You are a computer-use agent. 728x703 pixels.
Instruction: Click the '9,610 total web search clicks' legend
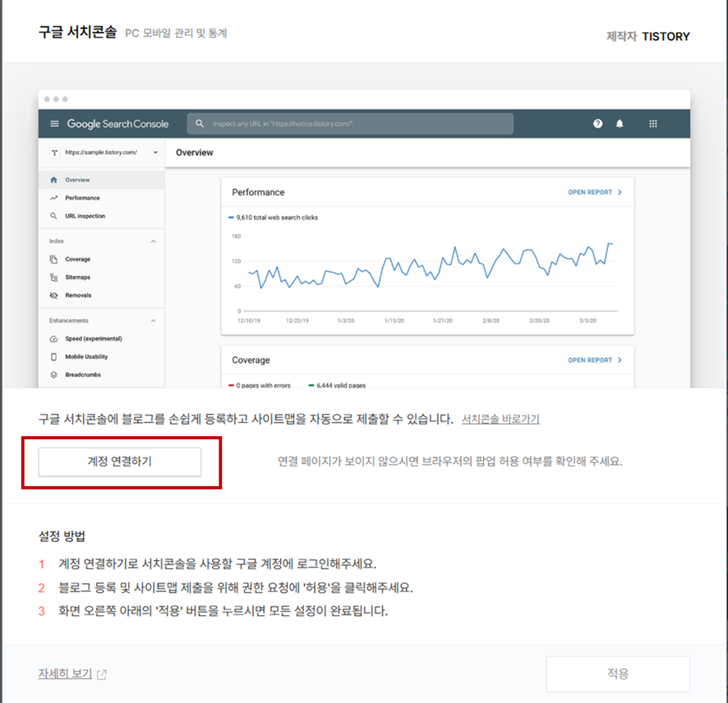273,218
